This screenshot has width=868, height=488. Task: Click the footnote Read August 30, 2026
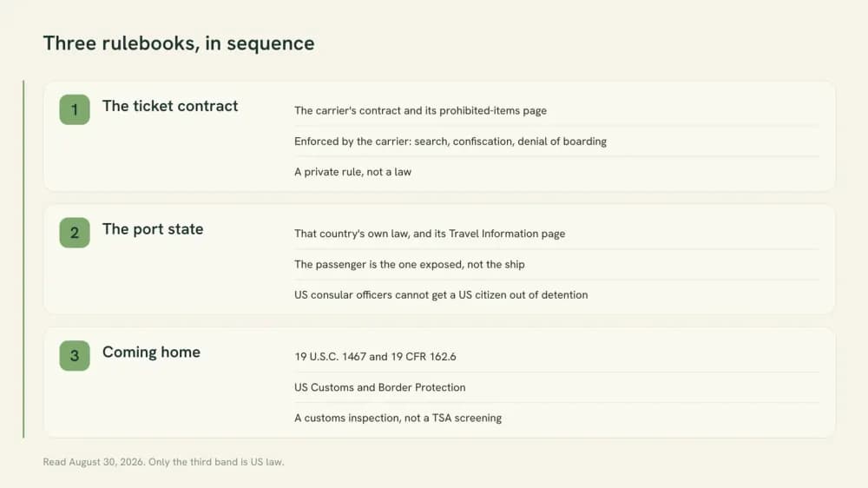pyautogui.click(x=163, y=462)
